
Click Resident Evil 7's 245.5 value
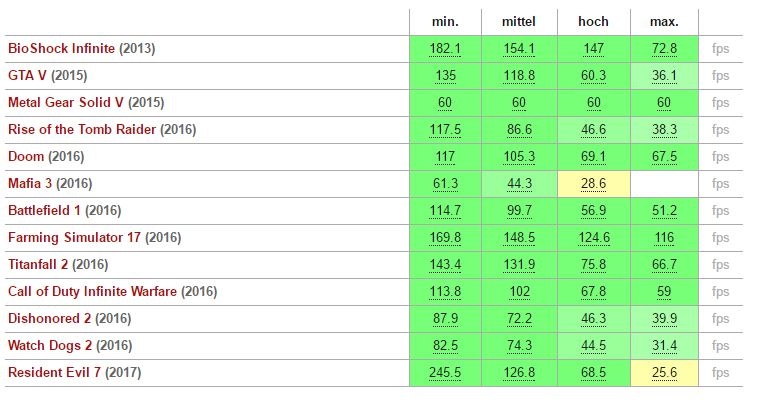[445, 372]
